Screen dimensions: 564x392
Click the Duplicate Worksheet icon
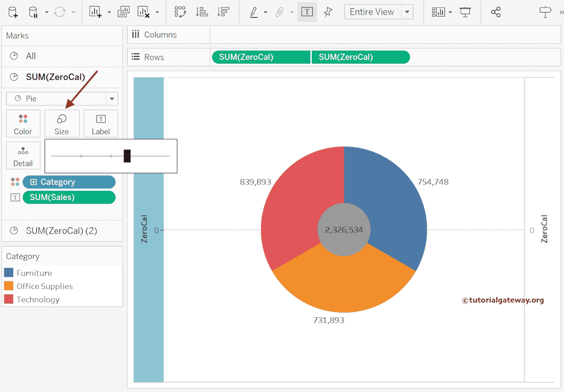coord(124,12)
